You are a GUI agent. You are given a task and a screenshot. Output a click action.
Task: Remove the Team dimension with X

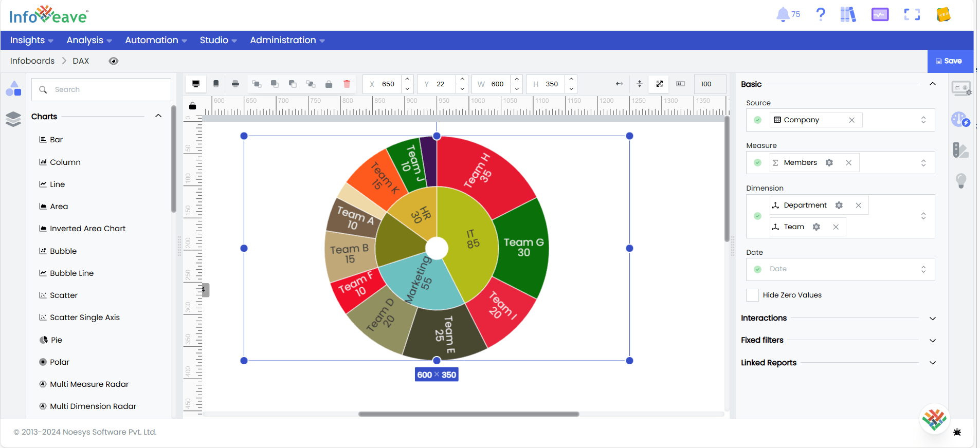point(836,227)
